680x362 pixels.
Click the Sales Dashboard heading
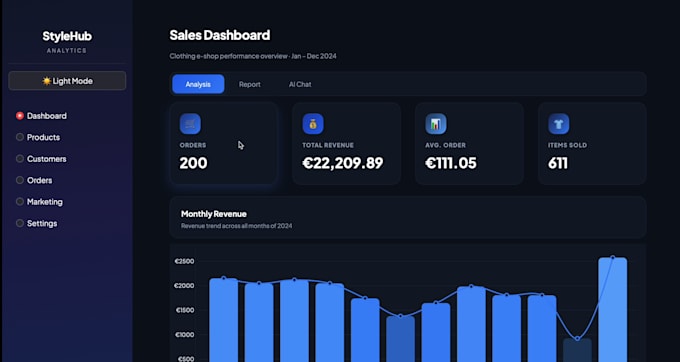tap(220, 35)
